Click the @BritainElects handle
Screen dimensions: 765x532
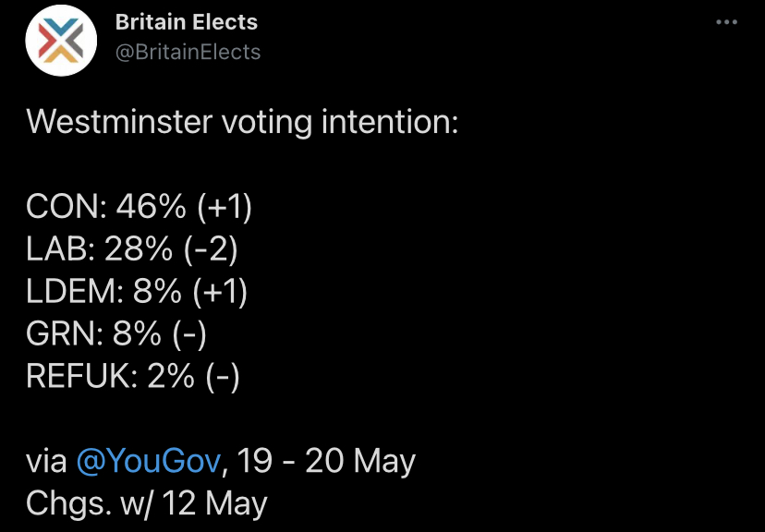(188, 52)
